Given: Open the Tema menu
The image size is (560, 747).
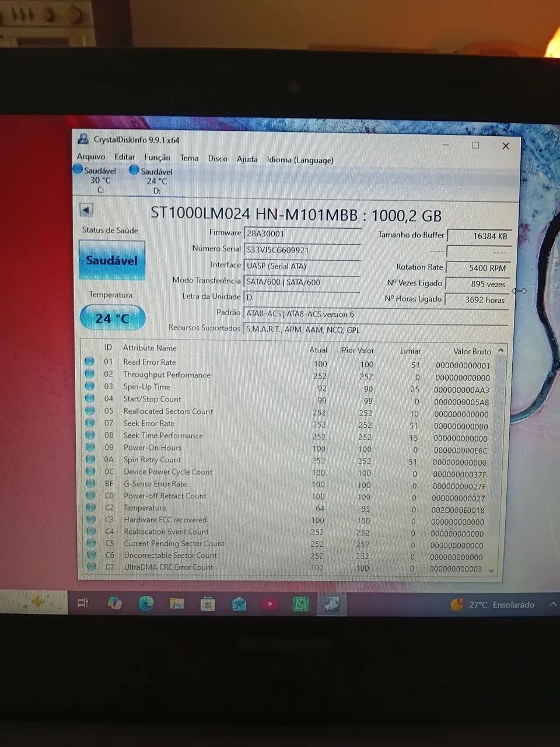Looking at the screenshot, I should pos(189,158).
